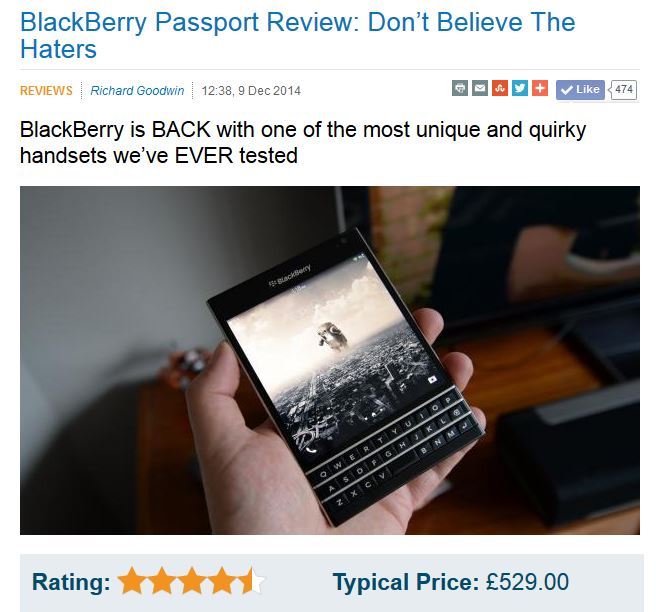Click the BlackBerry Passport hero photo
This screenshot has width=656, height=612.
click(330, 360)
